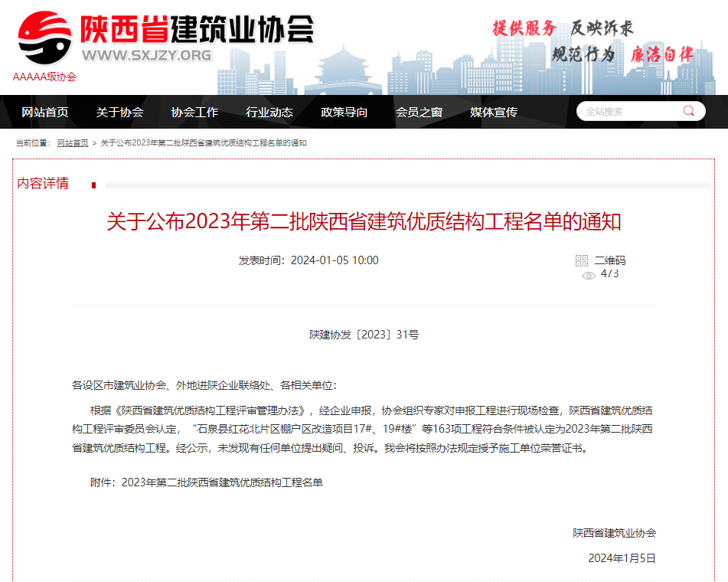
Task: Open the 行业动态 navigation item
Action: 269,112
